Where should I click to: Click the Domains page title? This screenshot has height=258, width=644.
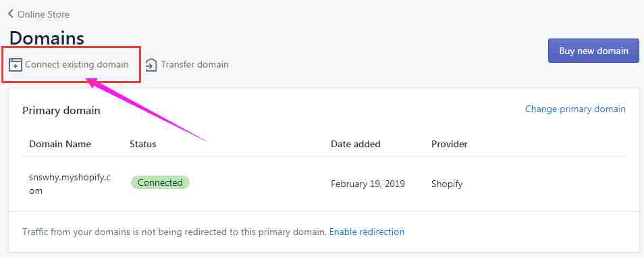pyautogui.click(x=47, y=38)
